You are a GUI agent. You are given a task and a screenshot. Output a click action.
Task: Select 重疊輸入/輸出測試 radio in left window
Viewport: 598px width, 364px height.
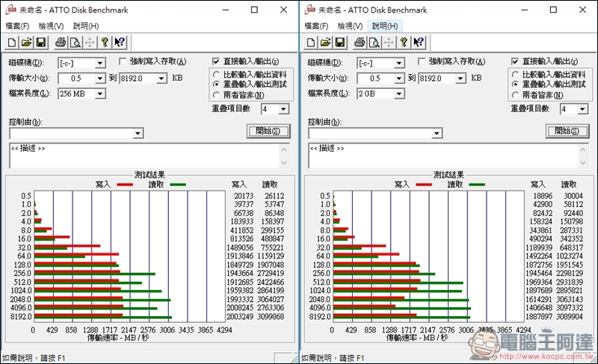pos(216,84)
